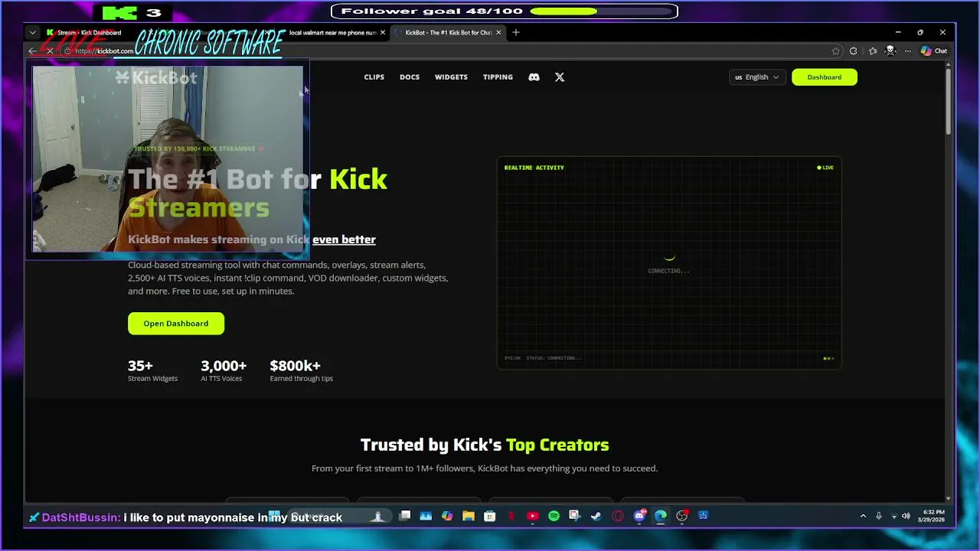Click the microphone tray icon
Viewport: 980px width, 551px height.
(x=879, y=517)
